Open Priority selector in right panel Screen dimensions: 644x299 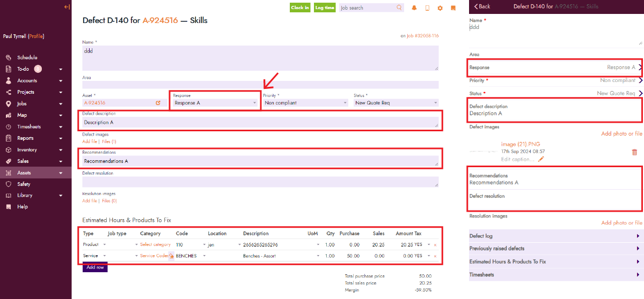tap(555, 80)
